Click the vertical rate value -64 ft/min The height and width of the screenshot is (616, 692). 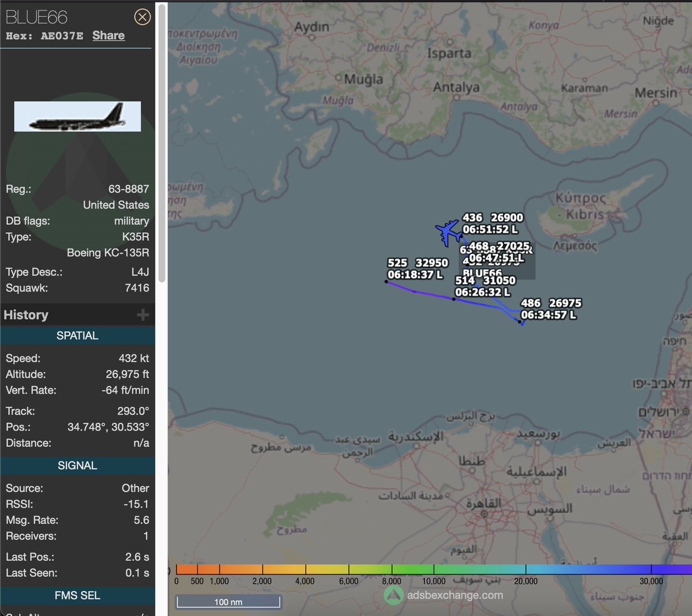pos(125,391)
